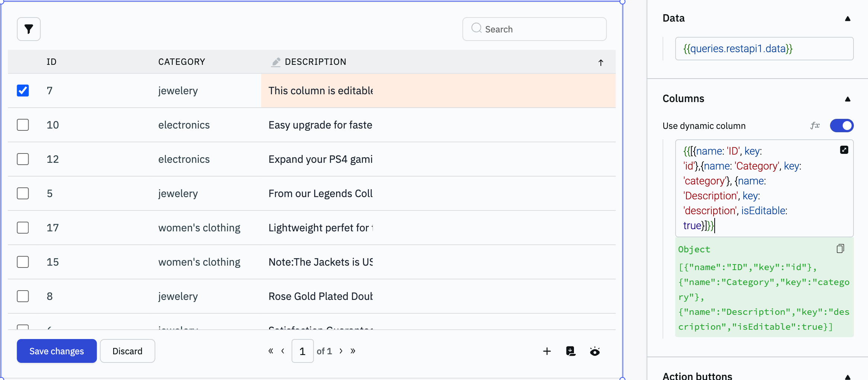Click the Discard button
The image size is (868, 380).
[x=127, y=351]
